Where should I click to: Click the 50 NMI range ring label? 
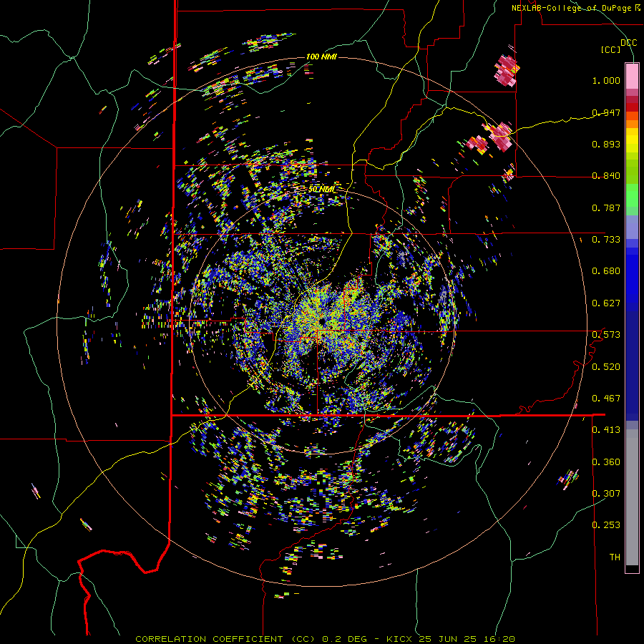pyautogui.click(x=321, y=190)
